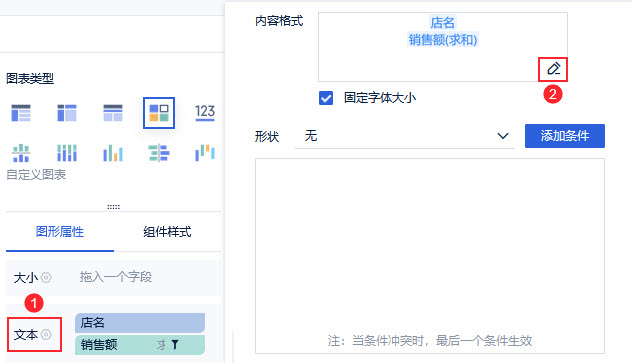The width and height of the screenshot is (632, 363).
Task: Edit content format with pencil icon
Action: [x=553, y=69]
